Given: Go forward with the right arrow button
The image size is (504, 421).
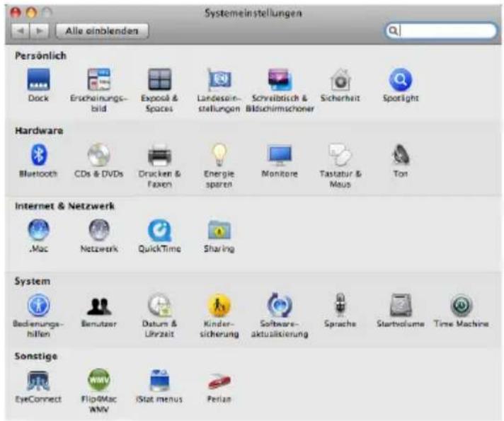Looking at the screenshot, I should [40, 31].
